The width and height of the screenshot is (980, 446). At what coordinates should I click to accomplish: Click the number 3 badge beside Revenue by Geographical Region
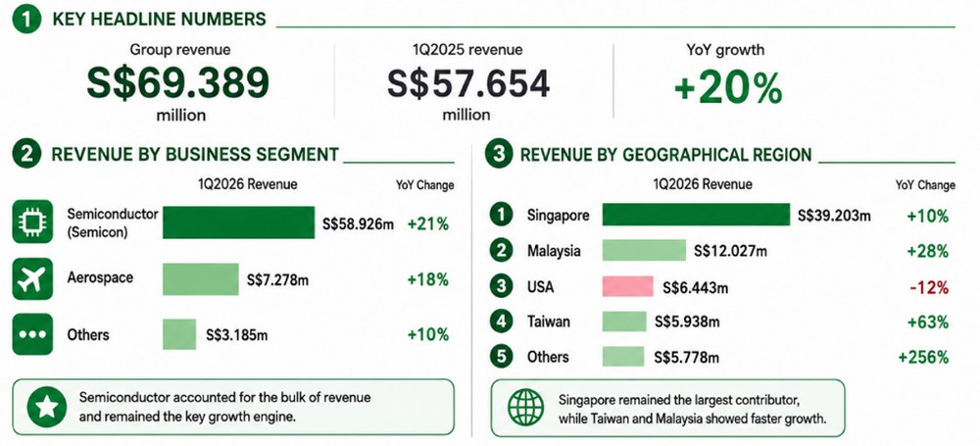coord(499,155)
